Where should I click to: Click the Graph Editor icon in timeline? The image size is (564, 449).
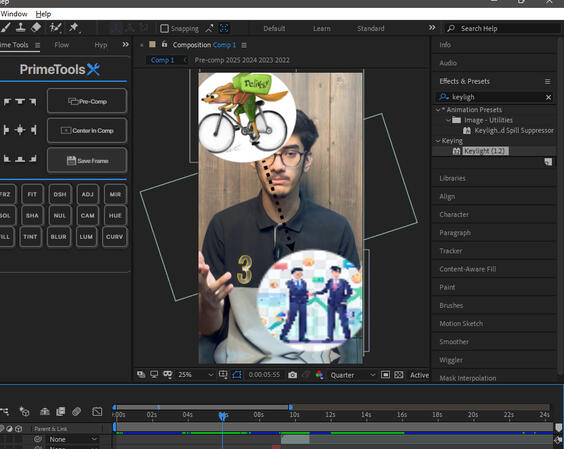(97, 411)
